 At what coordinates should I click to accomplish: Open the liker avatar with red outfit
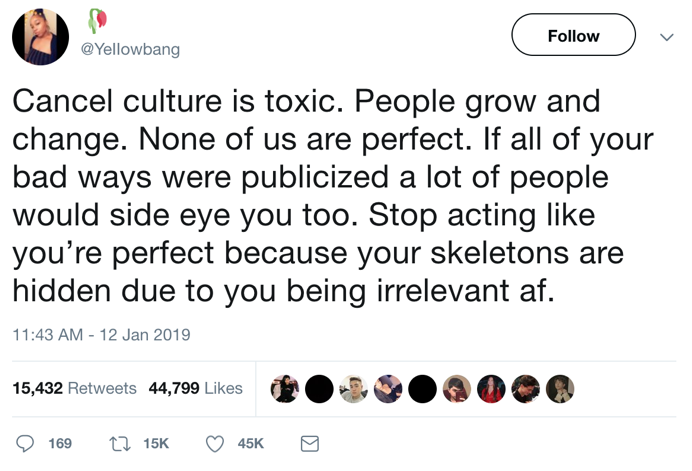click(491, 389)
